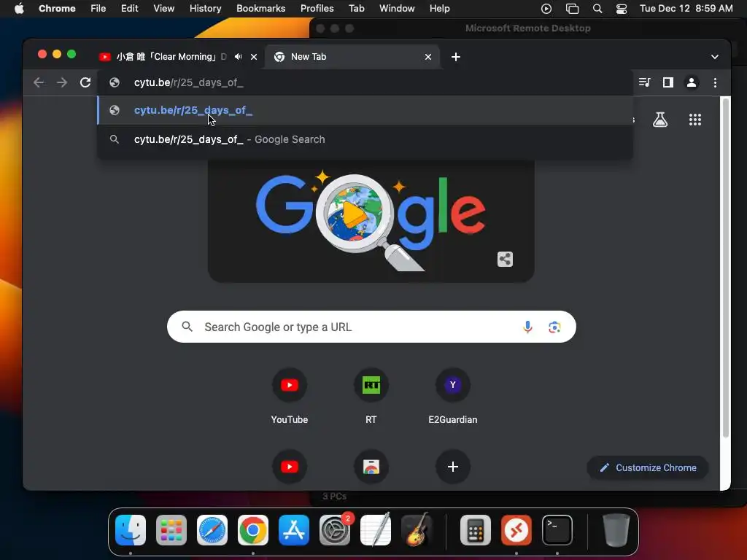The width and height of the screenshot is (747, 560).
Task: Search by image with Google Lens icon
Action: point(554,327)
